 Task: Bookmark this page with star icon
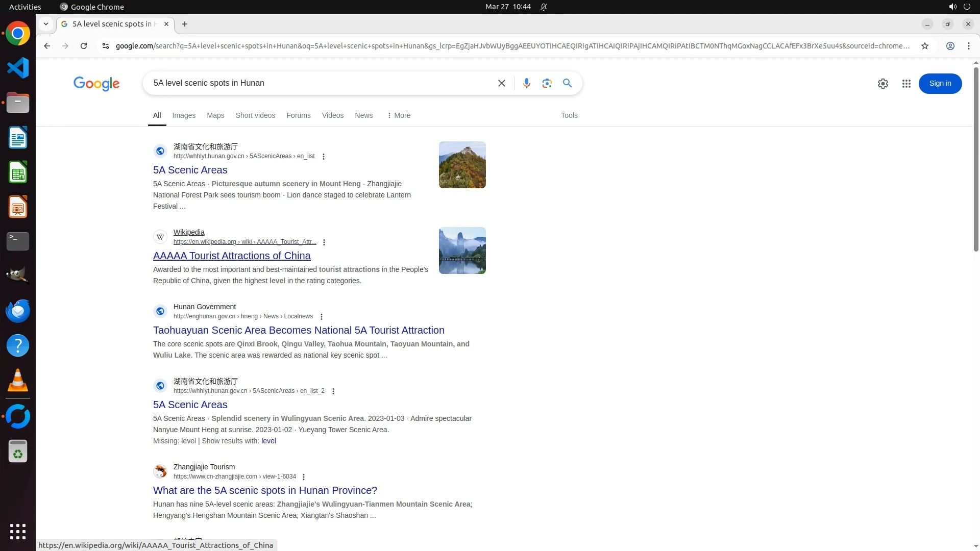point(924,46)
